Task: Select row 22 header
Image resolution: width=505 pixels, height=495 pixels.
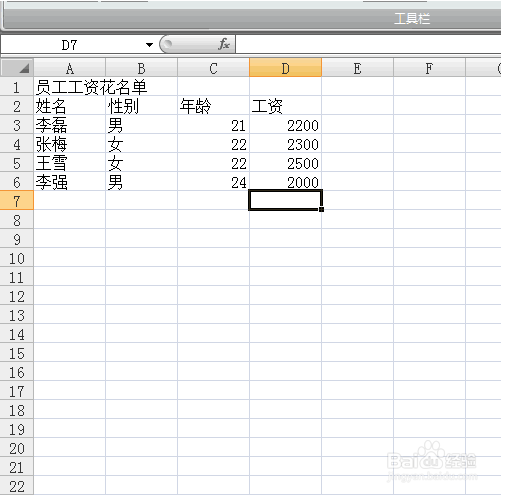Action: coord(17,486)
